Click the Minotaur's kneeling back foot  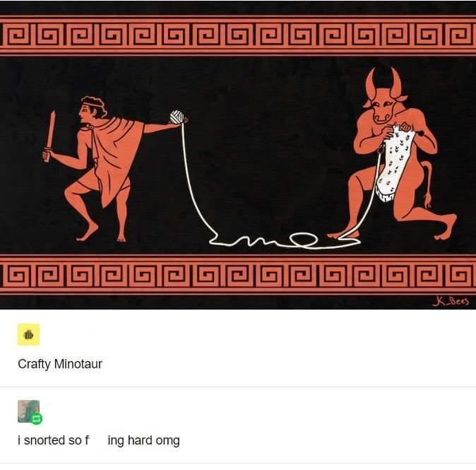(x=446, y=227)
